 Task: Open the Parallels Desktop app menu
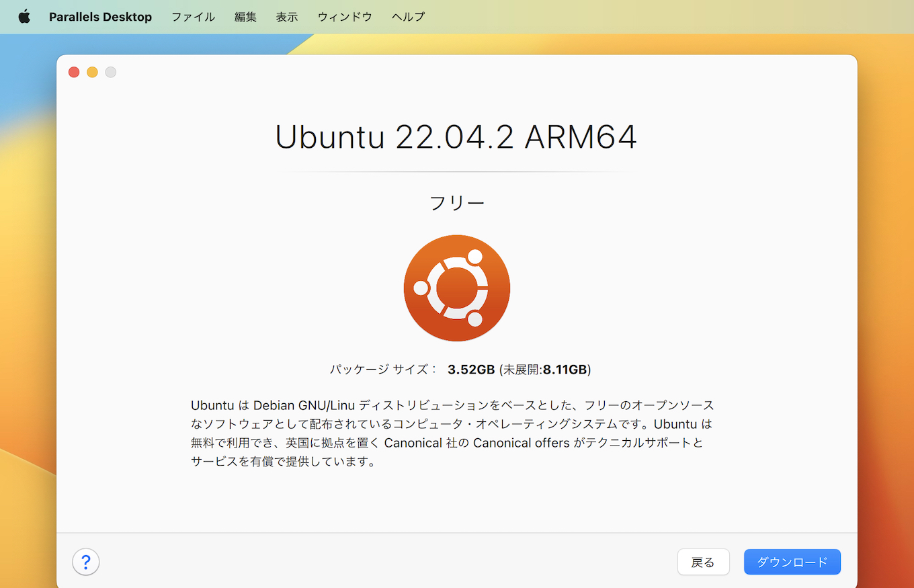[x=100, y=17]
